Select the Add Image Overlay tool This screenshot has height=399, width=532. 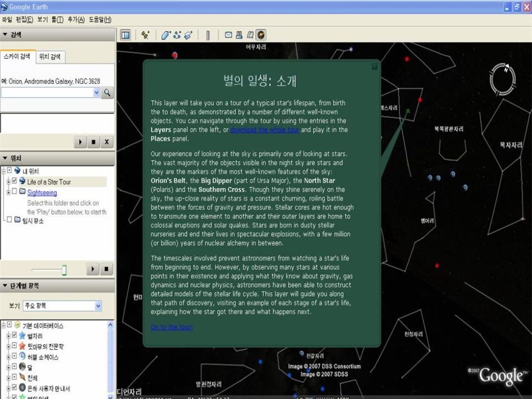(188, 35)
